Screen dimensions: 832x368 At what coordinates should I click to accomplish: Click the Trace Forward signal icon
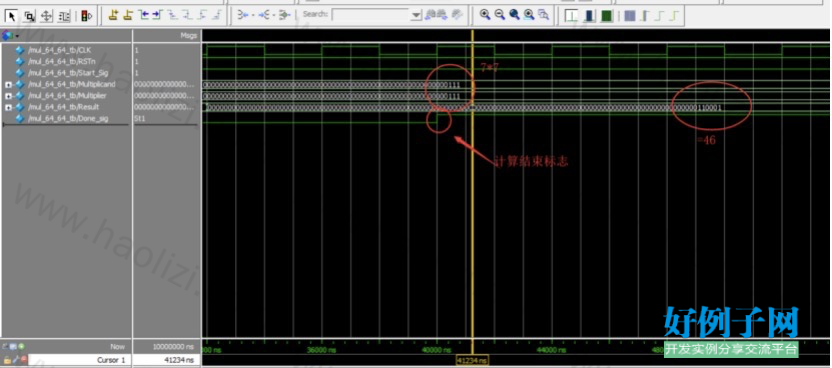265,15
